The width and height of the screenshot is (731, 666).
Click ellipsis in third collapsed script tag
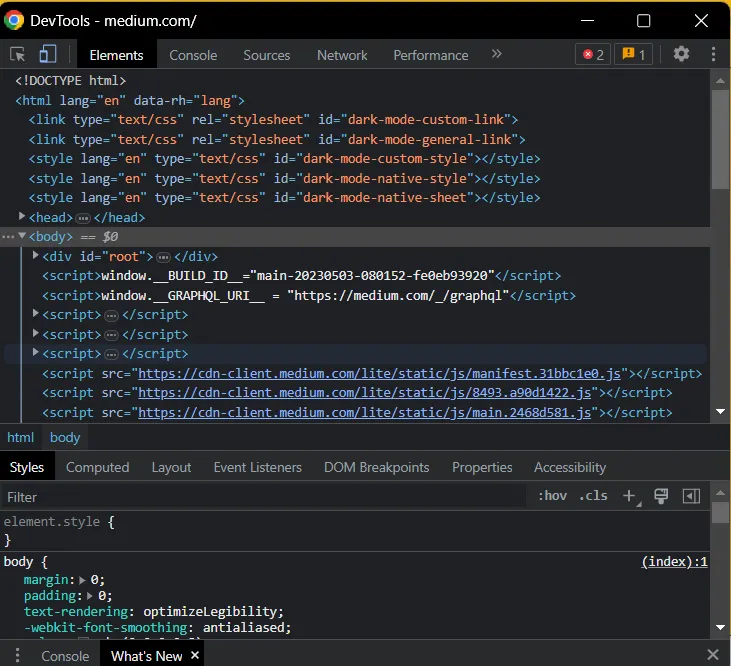tap(111, 355)
